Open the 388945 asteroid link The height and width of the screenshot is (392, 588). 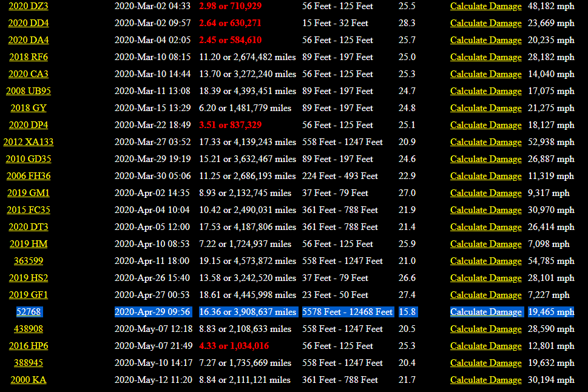click(29, 363)
